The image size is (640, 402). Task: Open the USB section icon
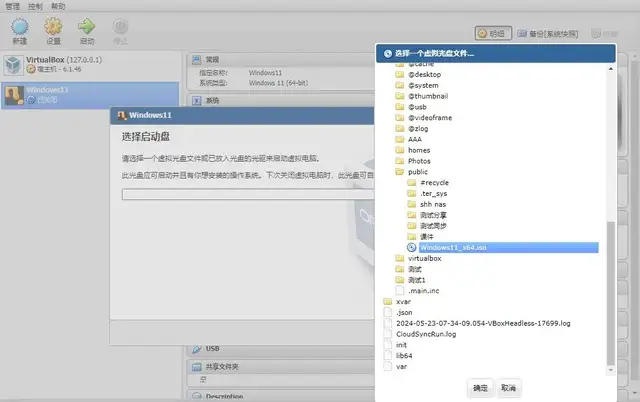coord(197,349)
